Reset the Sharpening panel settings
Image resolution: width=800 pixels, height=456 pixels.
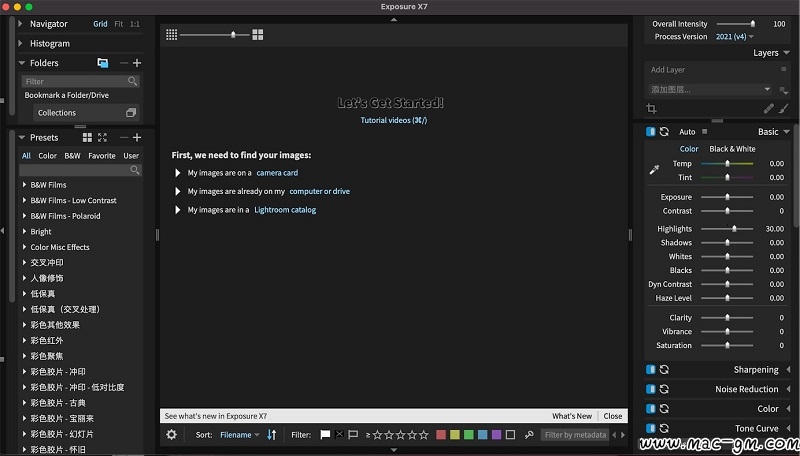tap(664, 369)
